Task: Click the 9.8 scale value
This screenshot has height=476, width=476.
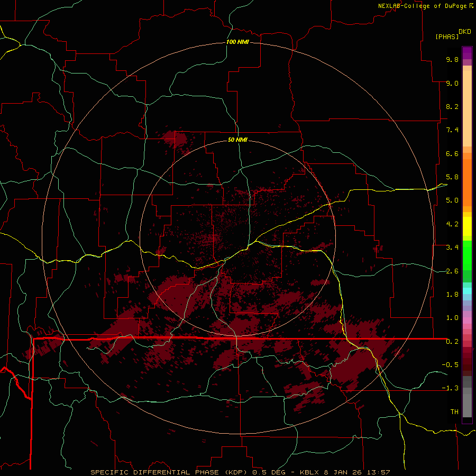Action: pos(452,60)
